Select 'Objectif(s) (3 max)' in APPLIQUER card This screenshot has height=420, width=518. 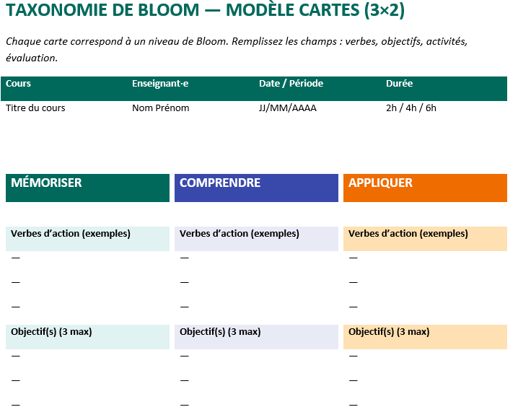389,332
